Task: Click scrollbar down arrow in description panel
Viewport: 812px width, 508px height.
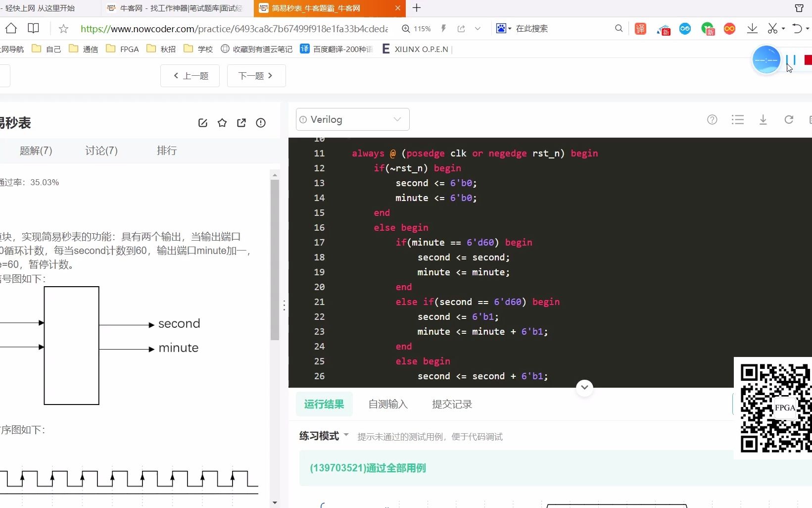Action: click(275, 503)
